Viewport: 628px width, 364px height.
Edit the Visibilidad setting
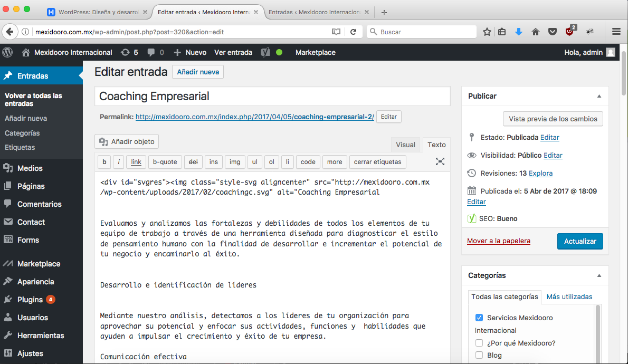pos(553,156)
